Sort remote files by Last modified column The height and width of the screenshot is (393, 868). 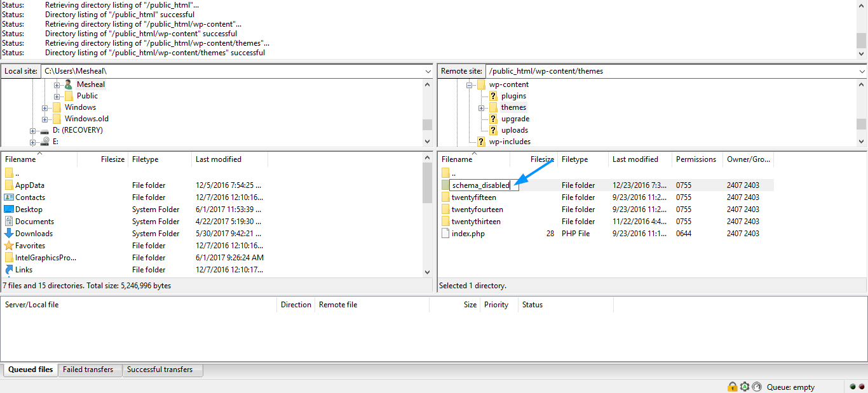635,159
